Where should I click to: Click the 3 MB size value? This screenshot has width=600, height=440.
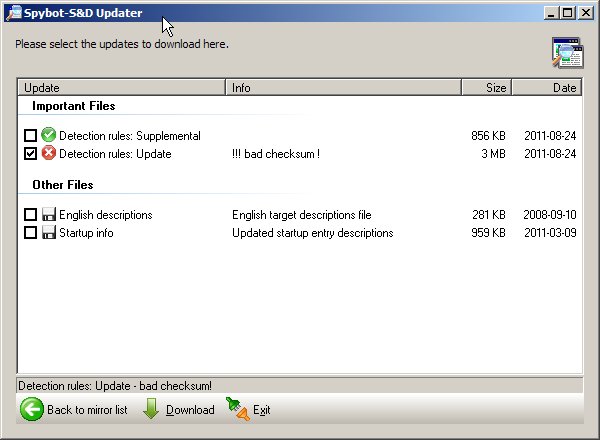[x=493, y=154]
